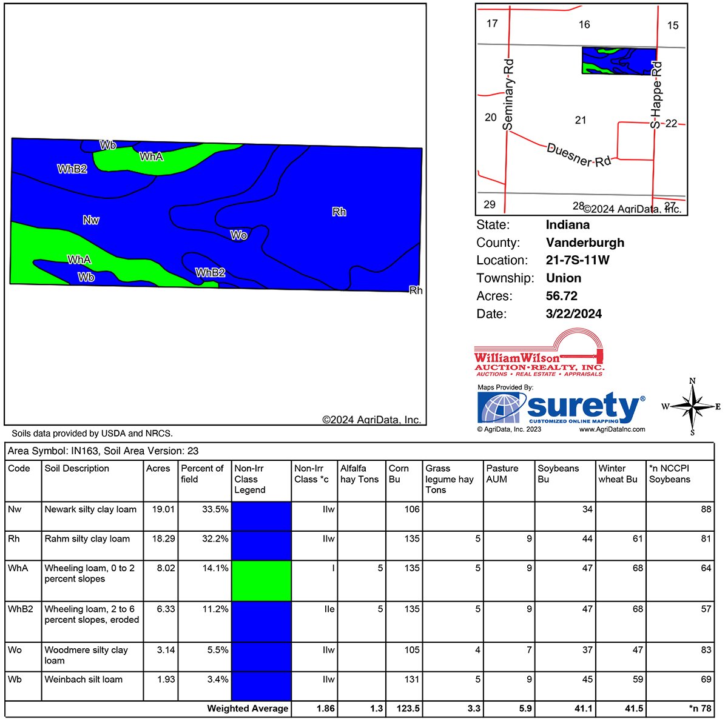Open the www.AgriDataInc.com link
This screenshot has height=721, width=728.
tap(612, 429)
